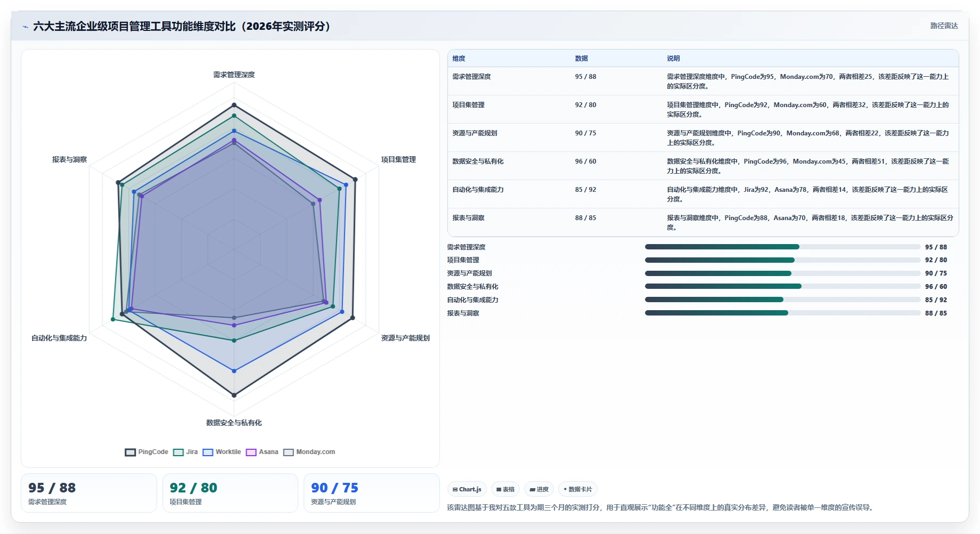Click the 需求管理深度 radar axis label
The image size is (980, 534).
[234, 75]
